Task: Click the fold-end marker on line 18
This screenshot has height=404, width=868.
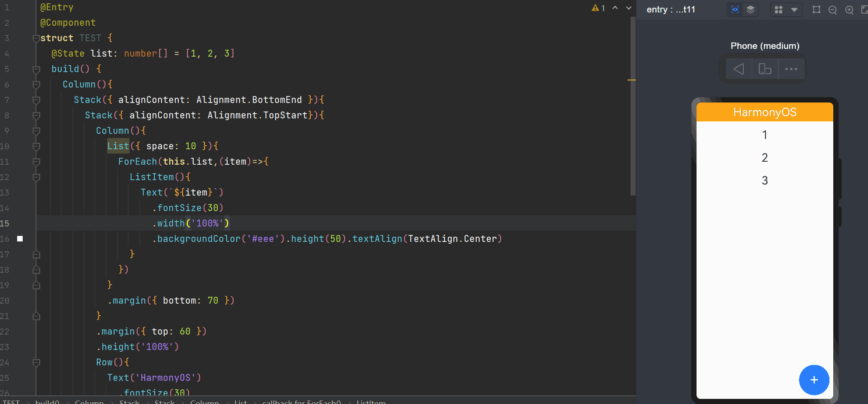Action: (36, 270)
